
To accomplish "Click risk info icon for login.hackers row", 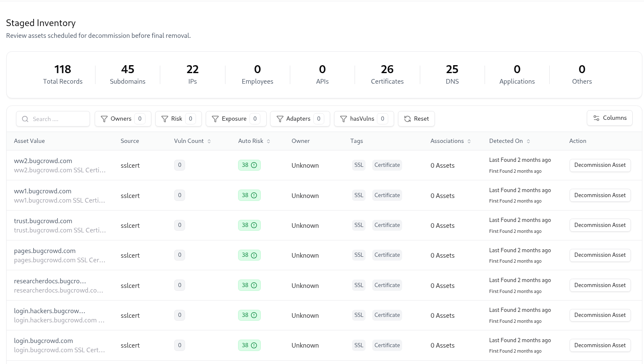I will [x=254, y=315].
